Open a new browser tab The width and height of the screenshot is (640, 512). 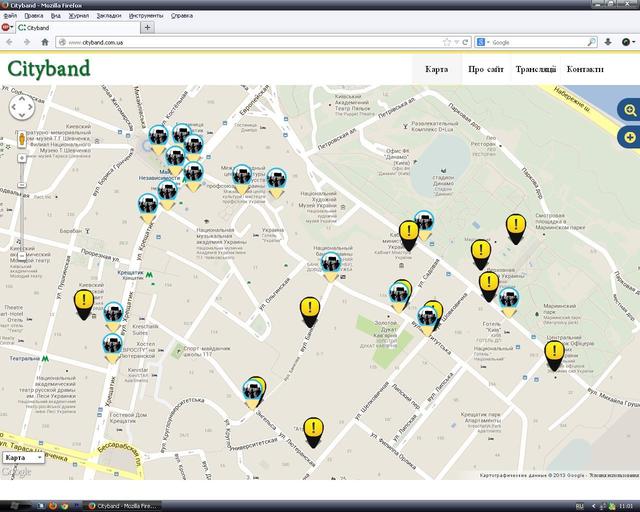[x=147, y=27]
